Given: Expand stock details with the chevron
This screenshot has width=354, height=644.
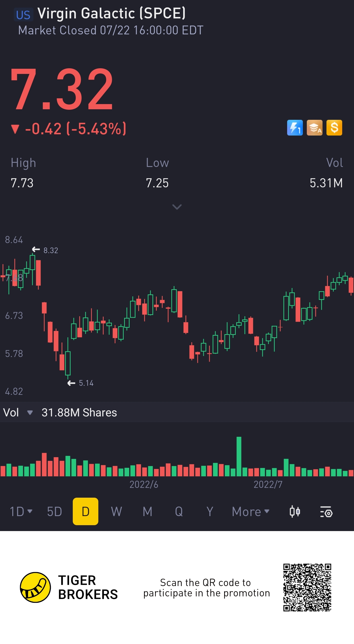Looking at the screenshot, I should coord(177,207).
